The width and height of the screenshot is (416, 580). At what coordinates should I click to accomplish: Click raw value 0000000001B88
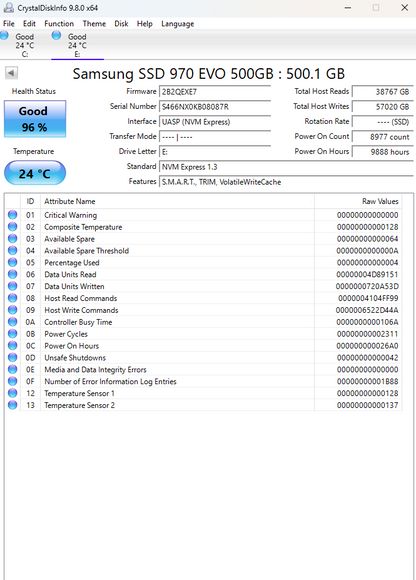coord(368,381)
